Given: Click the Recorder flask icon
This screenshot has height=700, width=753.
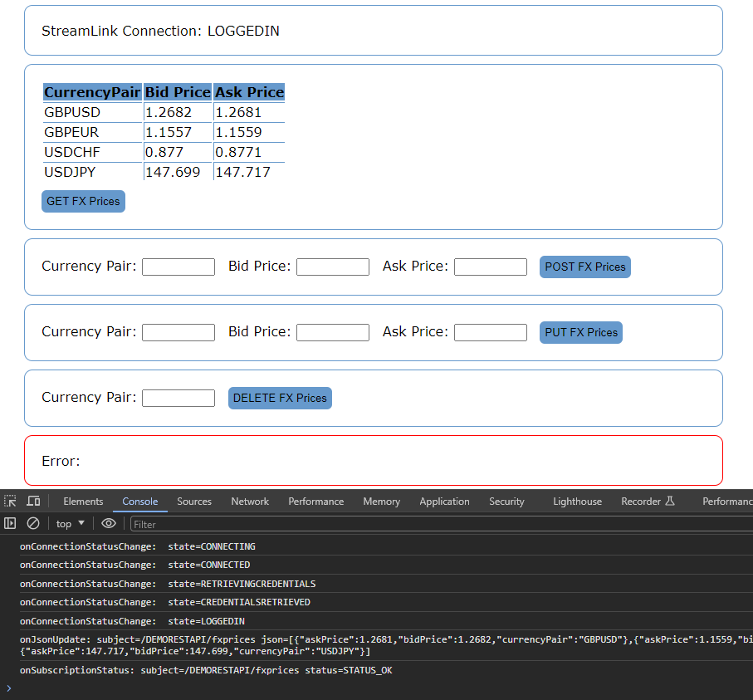Looking at the screenshot, I should (x=671, y=501).
